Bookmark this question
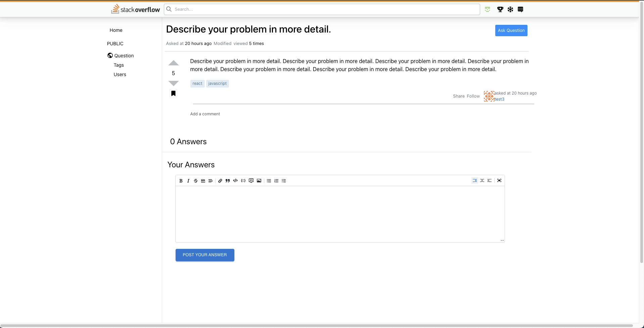This screenshot has height=328, width=644. click(173, 94)
